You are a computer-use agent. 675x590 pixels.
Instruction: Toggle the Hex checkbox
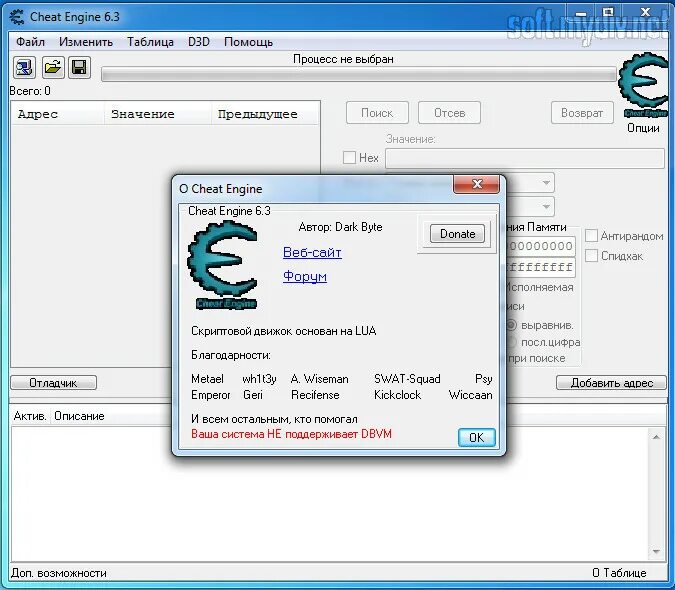pos(349,158)
